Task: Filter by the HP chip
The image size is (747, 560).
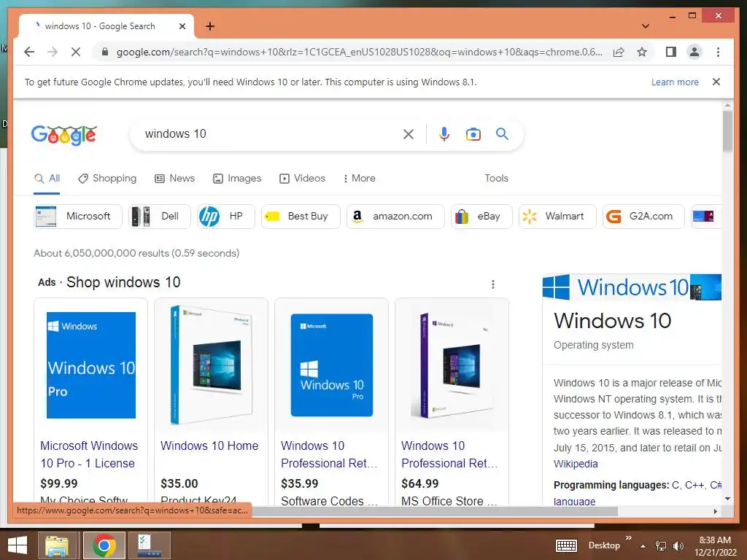Action: 226,216
